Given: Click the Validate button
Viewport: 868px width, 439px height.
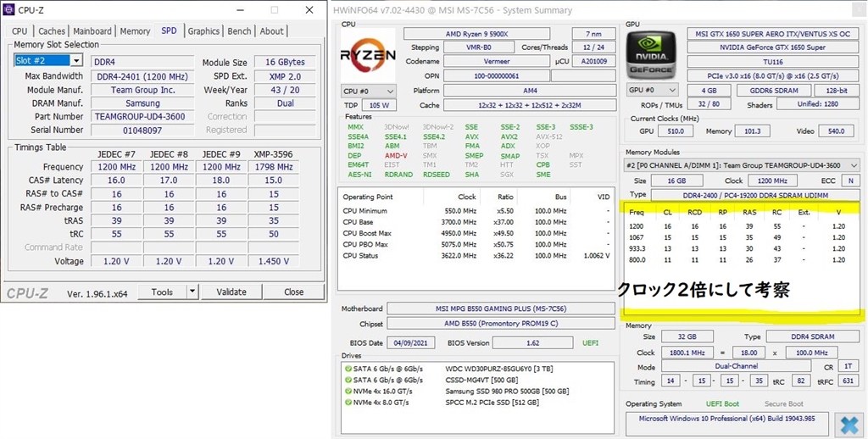Looking at the screenshot, I should [x=231, y=292].
